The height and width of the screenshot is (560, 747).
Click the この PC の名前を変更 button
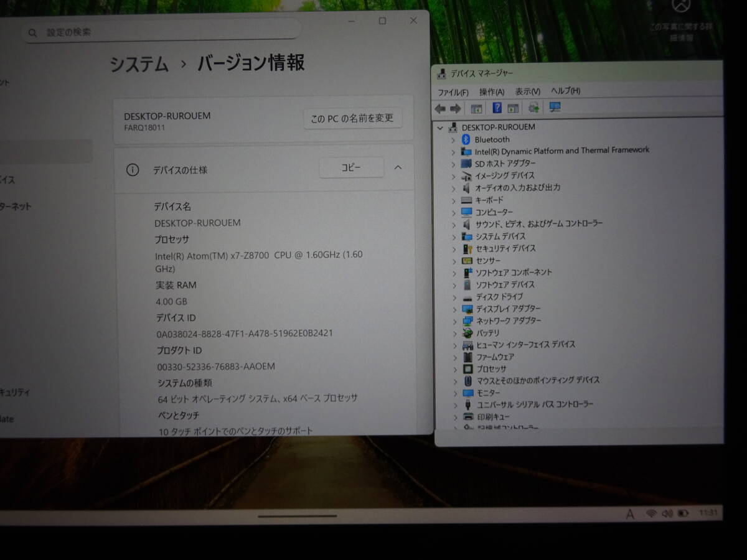352,118
